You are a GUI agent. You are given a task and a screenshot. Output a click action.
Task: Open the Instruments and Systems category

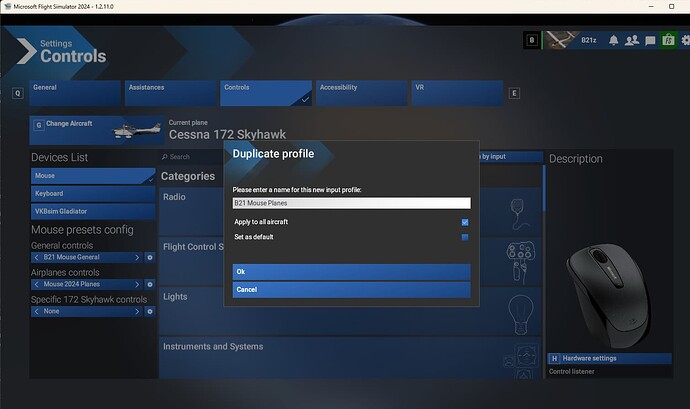[350, 358]
